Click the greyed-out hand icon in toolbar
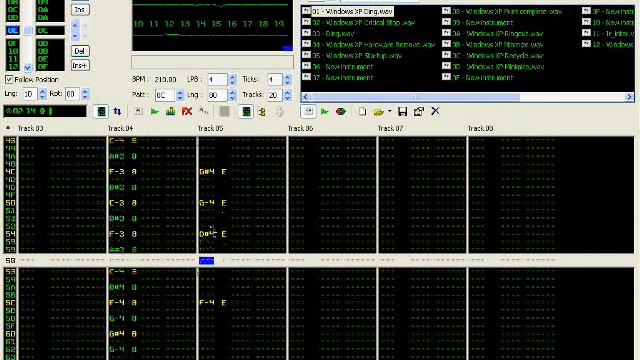 pyautogui.click(x=279, y=112)
